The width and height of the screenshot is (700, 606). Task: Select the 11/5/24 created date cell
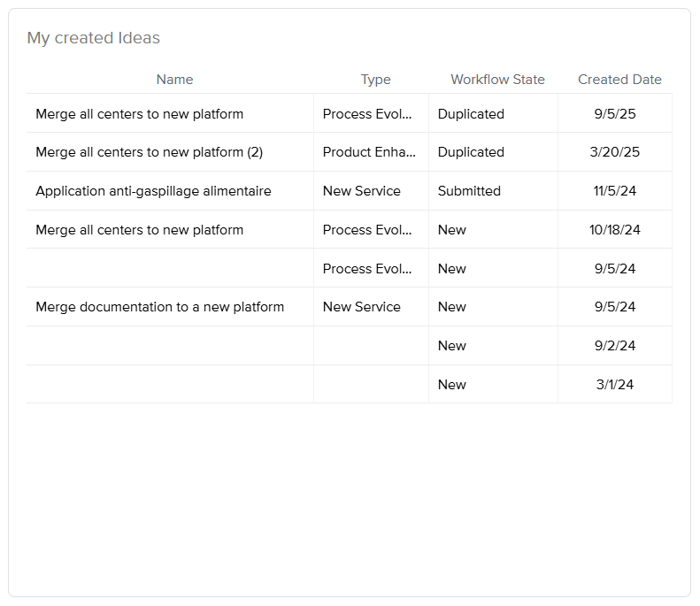tap(615, 191)
